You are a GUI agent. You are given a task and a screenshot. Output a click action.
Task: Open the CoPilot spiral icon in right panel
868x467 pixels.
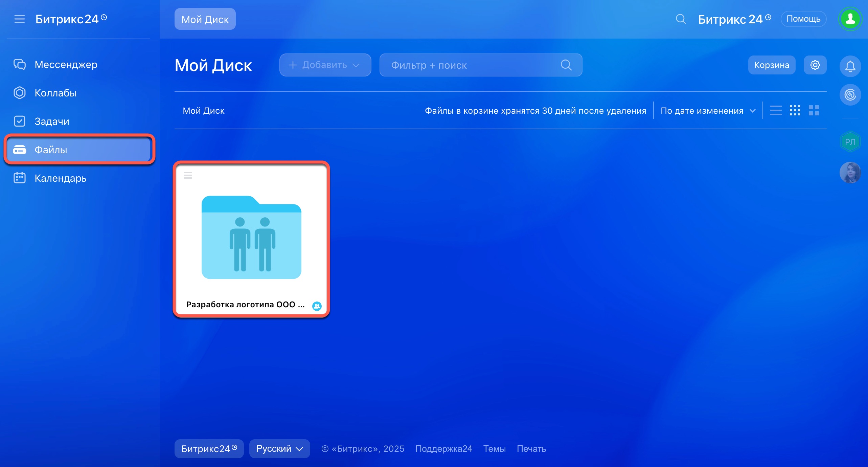click(x=850, y=95)
